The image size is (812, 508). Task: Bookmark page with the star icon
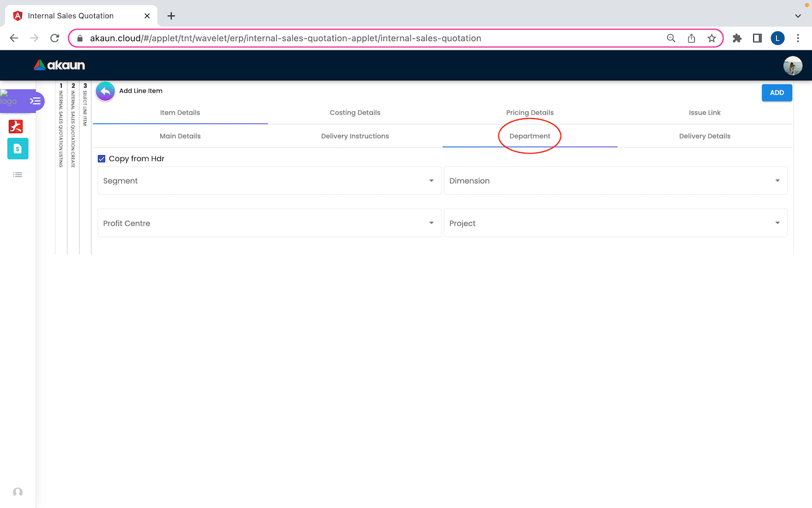[x=712, y=38]
